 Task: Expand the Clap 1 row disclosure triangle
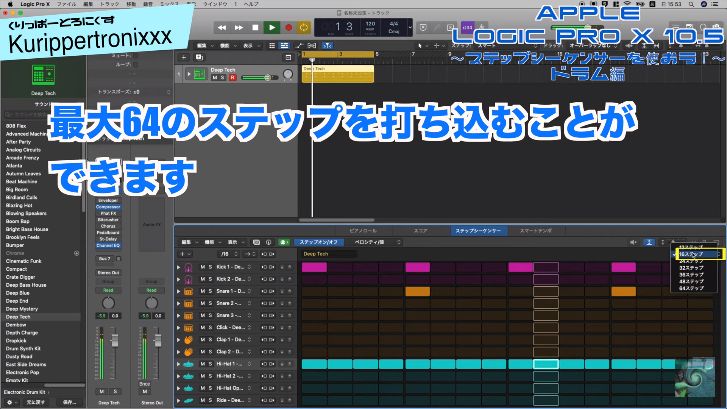tap(179, 340)
